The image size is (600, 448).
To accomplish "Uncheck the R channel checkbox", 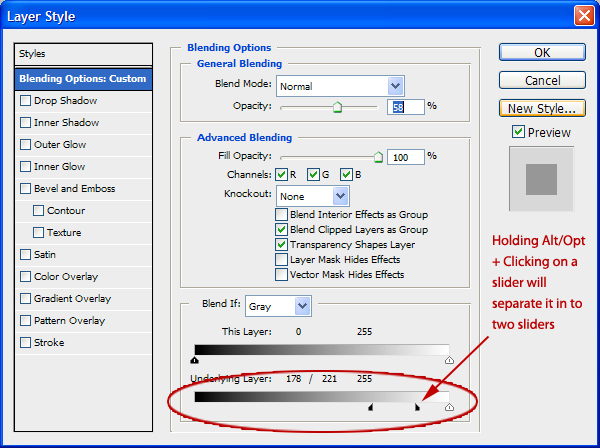I will click(x=284, y=174).
